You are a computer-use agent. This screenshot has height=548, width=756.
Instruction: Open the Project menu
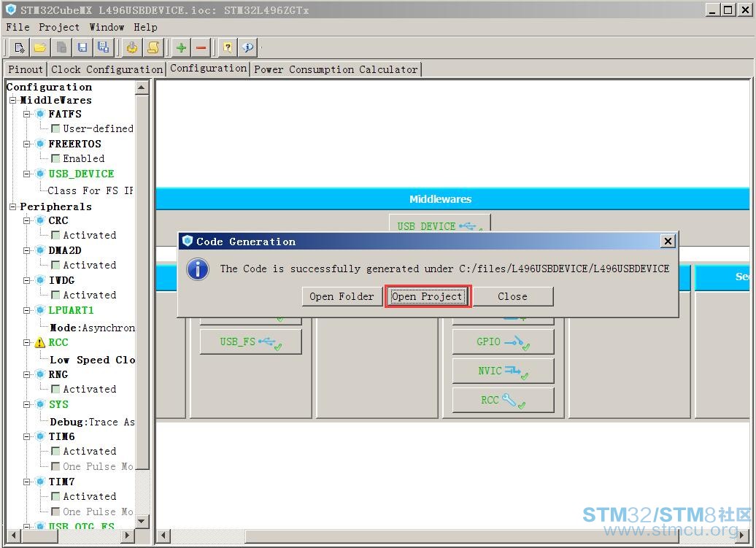point(59,28)
